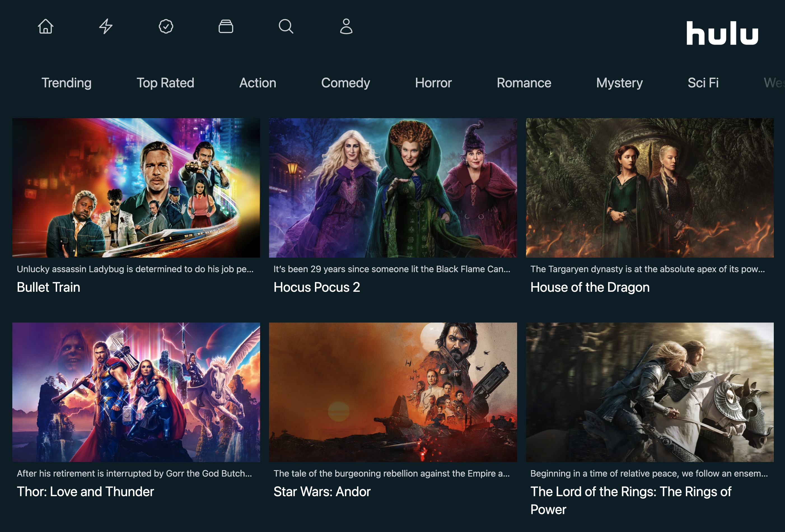
Task: Open the Hocus Pocus 2 poster thumbnail
Action: point(393,188)
